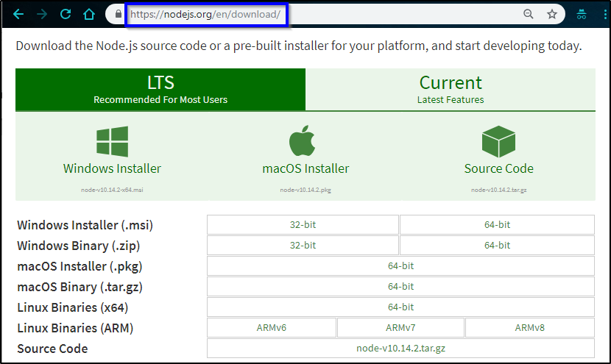611x364 pixels.
Task: Download Windows Installer (.msi) 32-bit
Action: (x=303, y=224)
